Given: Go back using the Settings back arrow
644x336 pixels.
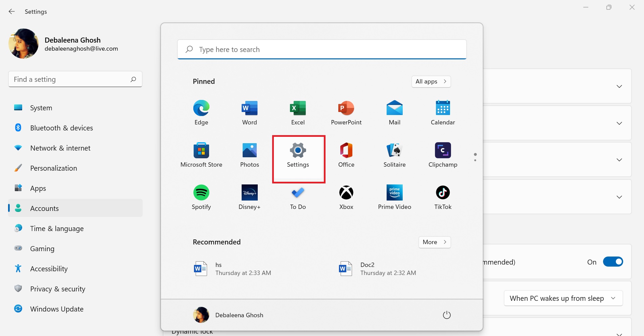Looking at the screenshot, I should click(12, 11).
